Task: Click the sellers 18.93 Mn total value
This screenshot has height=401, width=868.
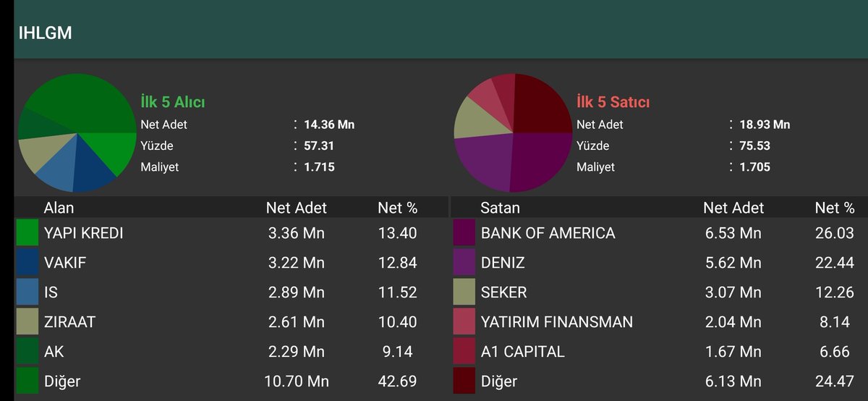Action: (x=765, y=124)
